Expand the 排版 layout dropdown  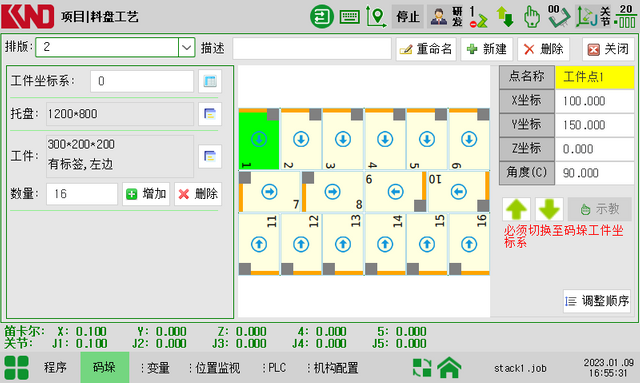187,47
